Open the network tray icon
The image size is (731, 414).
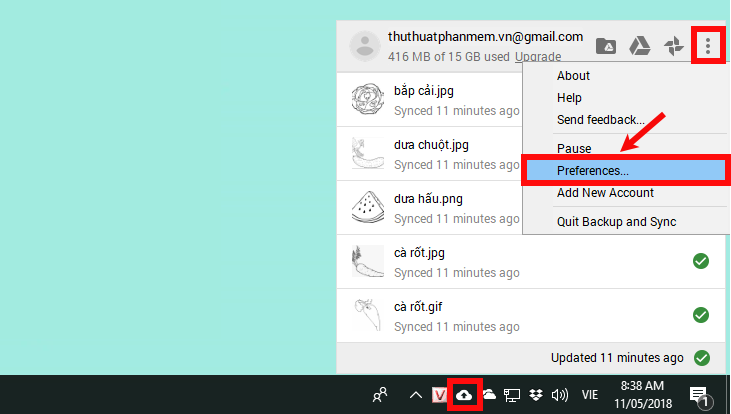(x=511, y=395)
